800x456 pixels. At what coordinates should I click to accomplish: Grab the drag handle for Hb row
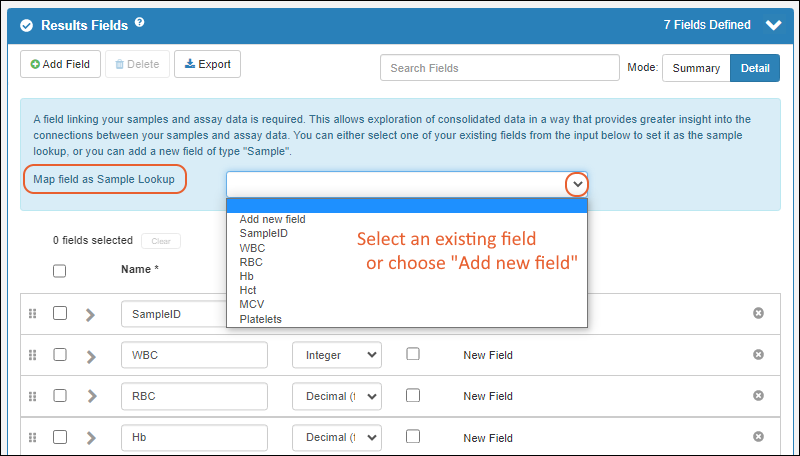[x=32, y=438]
